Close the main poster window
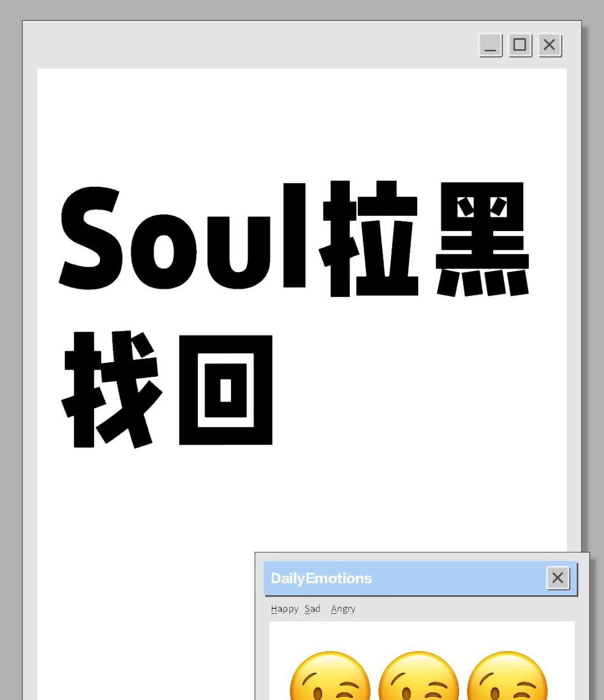 (549, 45)
